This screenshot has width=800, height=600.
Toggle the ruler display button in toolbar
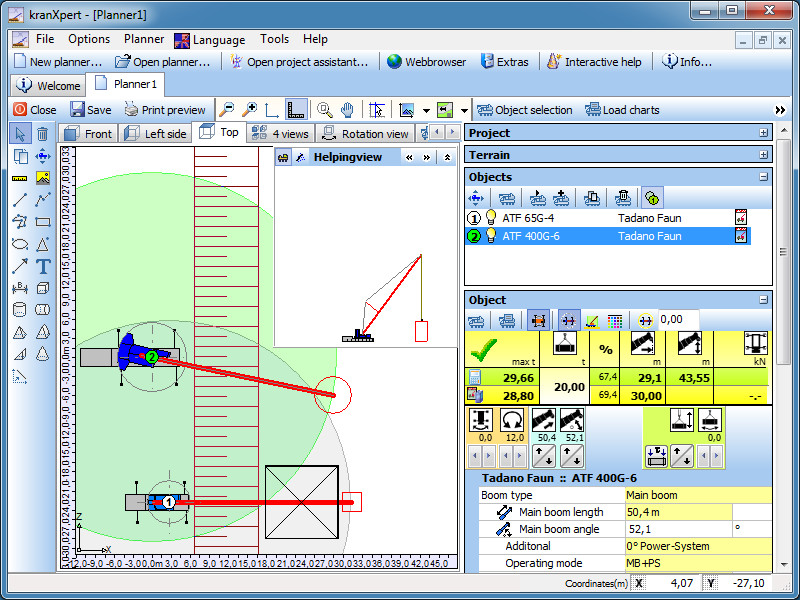(x=295, y=110)
